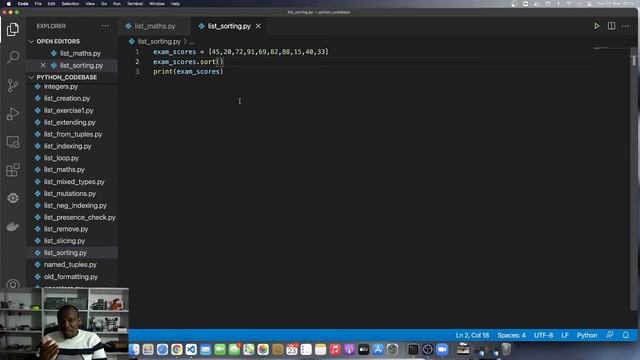
Task: Run the Python file with play button
Action: tap(597, 26)
